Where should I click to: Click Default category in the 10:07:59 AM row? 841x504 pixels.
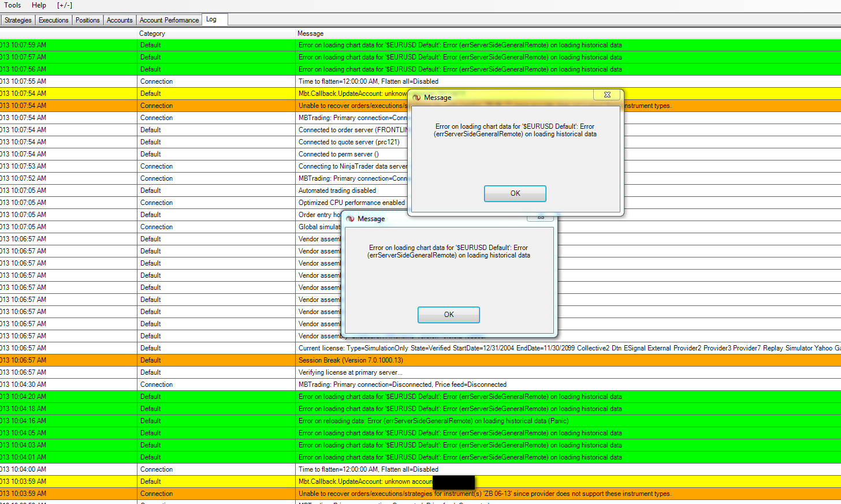pos(150,45)
